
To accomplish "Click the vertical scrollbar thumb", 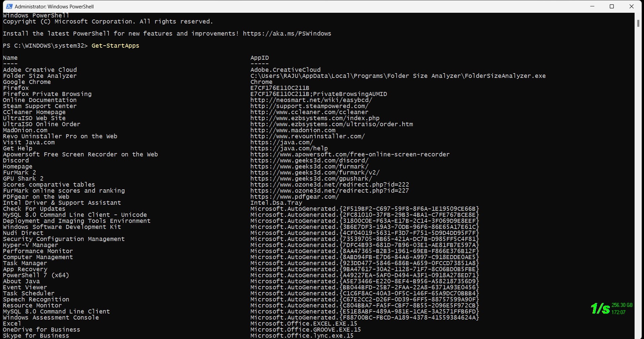I will click(x=638, y=23).
